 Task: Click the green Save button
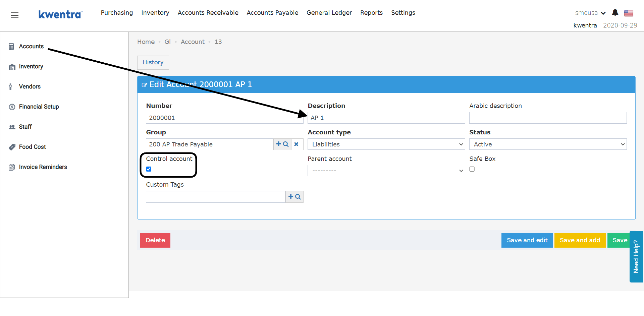click(x=619, y=240)
